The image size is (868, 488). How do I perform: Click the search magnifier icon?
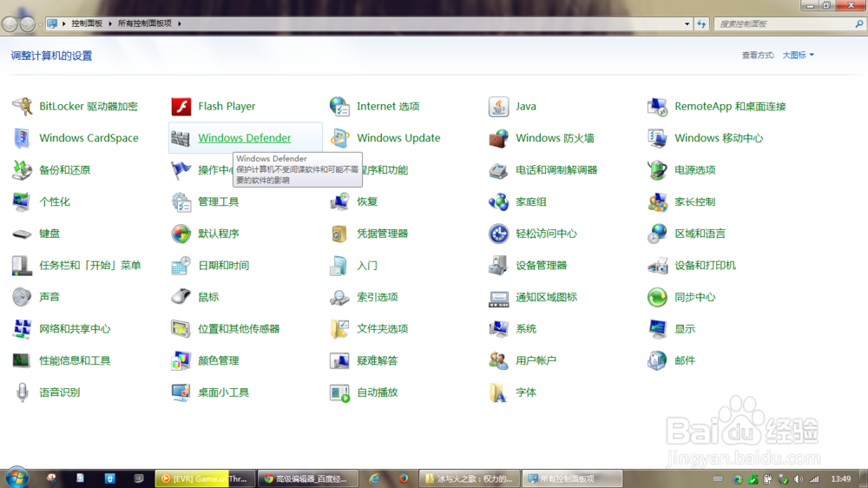(x=859, y=23)
